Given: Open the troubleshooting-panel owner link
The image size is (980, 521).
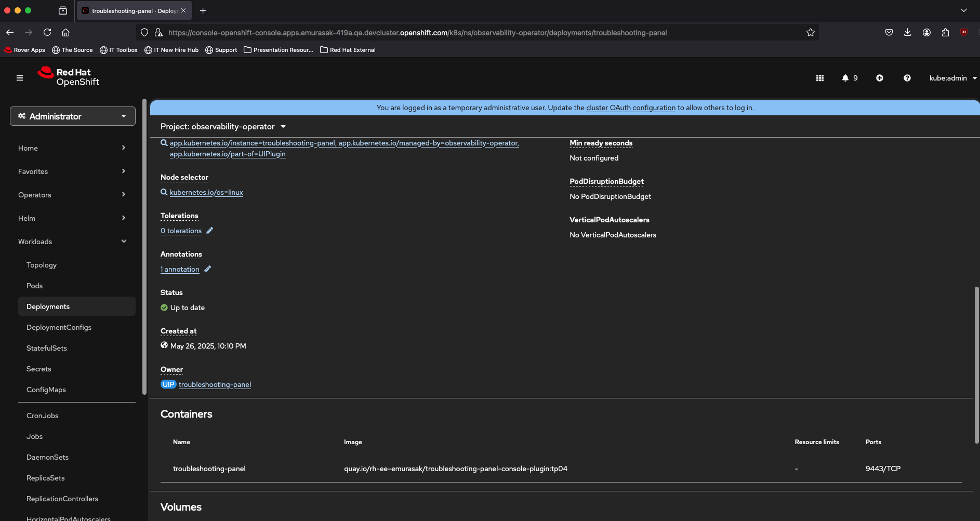Looking at the screenshot, I should [215, 385].
